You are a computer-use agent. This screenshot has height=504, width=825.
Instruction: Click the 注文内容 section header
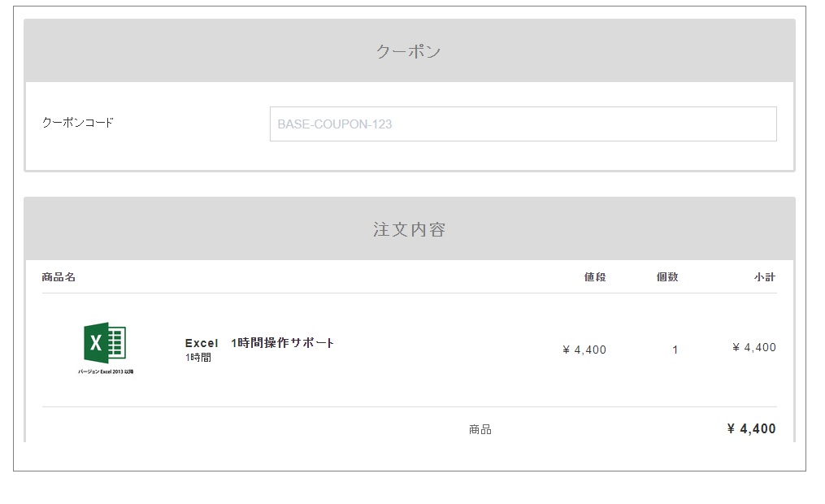pyautogui.click(x=409, y=228)
